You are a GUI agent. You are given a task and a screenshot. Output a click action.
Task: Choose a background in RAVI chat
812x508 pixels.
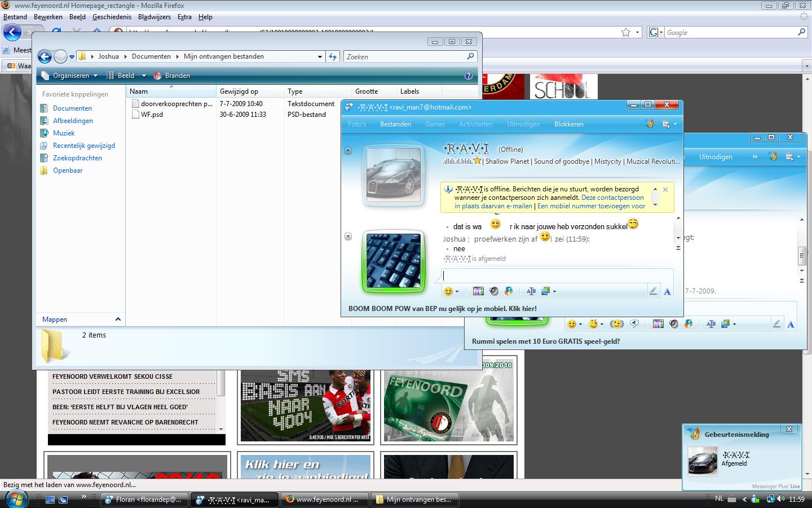(x=545, y=291)
